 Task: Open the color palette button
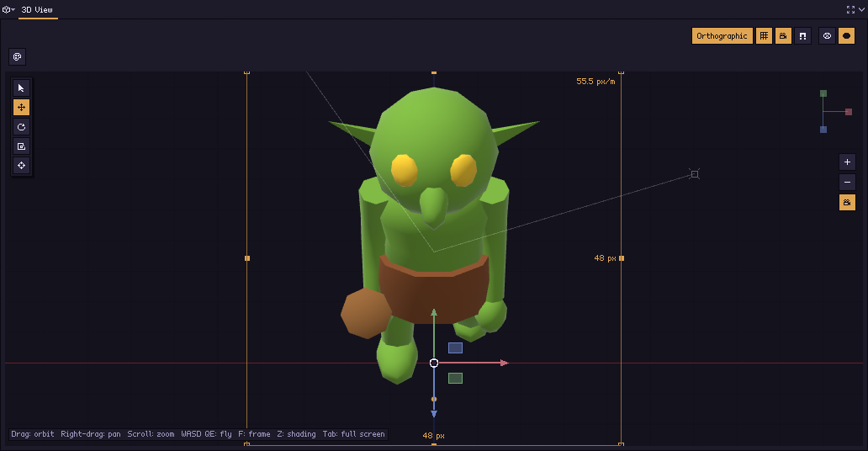pyautogui.click(x=17, y=56)
